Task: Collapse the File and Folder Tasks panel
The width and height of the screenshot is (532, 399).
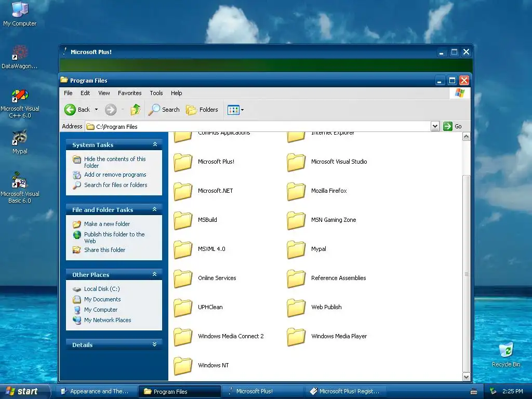Action: tap(155, 209)
